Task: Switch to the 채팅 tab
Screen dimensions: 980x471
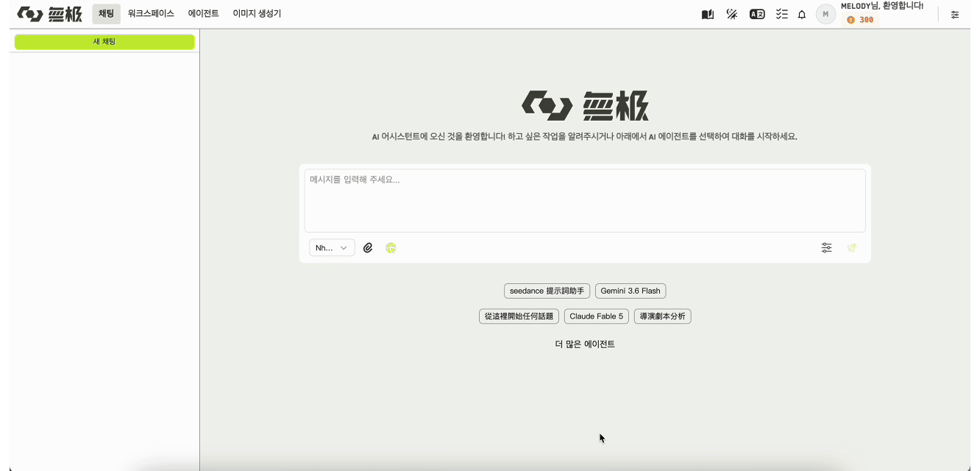Action: (106, 13)
